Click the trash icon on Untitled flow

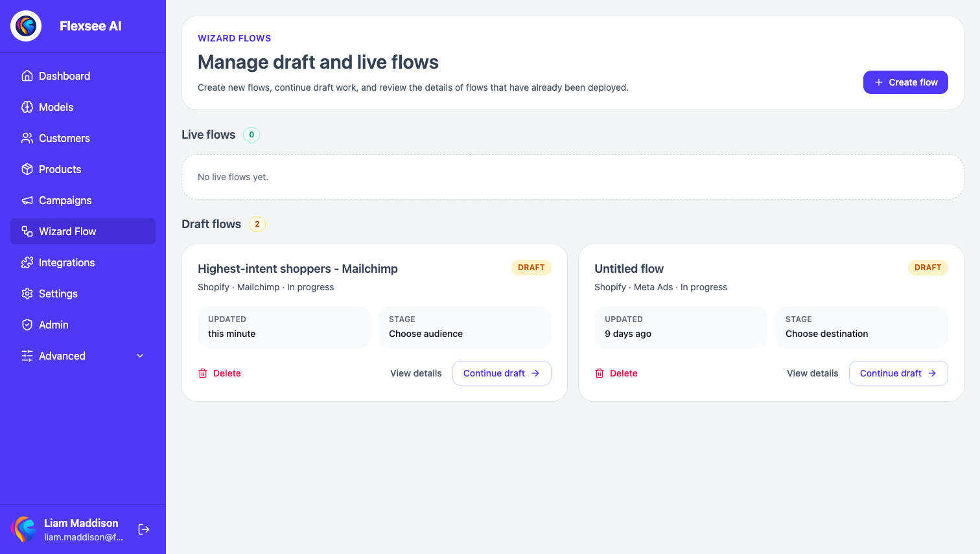600,373
